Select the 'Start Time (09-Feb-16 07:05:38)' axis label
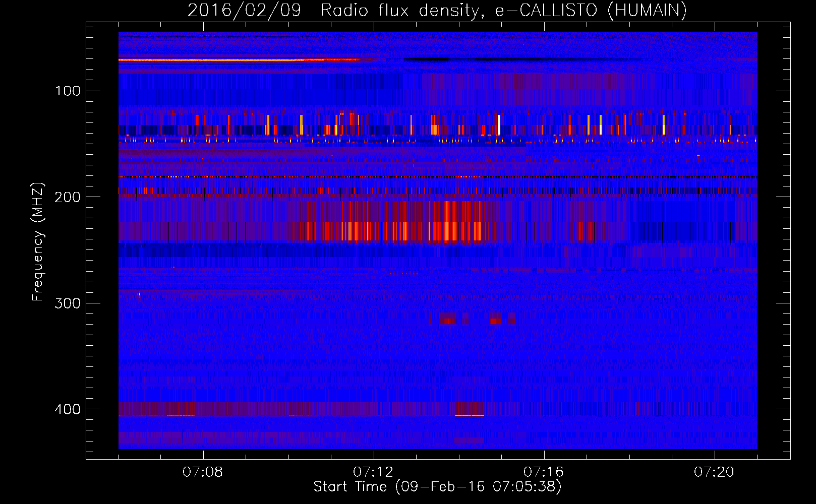The height and width of the screenshot is (504, 816). point(437,487)
